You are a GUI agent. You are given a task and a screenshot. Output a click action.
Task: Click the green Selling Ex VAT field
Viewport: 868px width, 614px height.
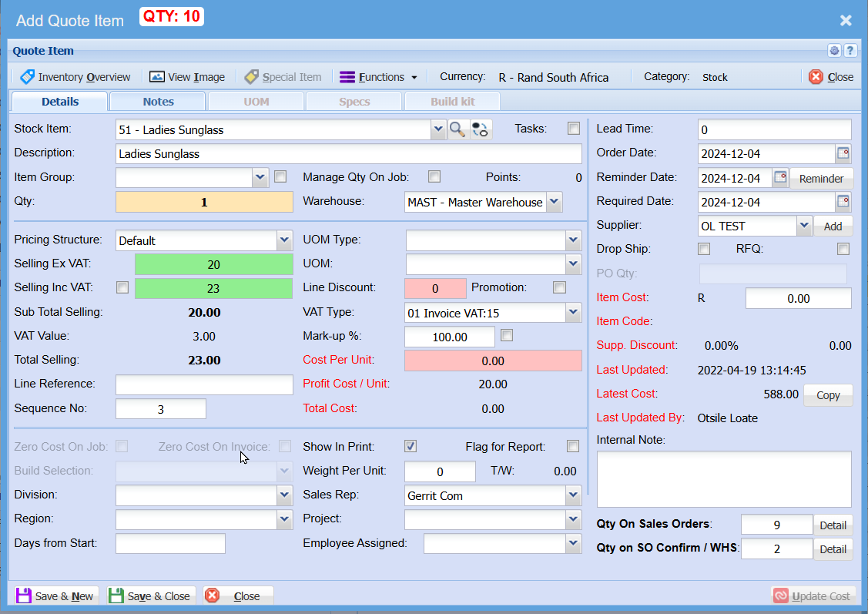(x=213, y=264)
